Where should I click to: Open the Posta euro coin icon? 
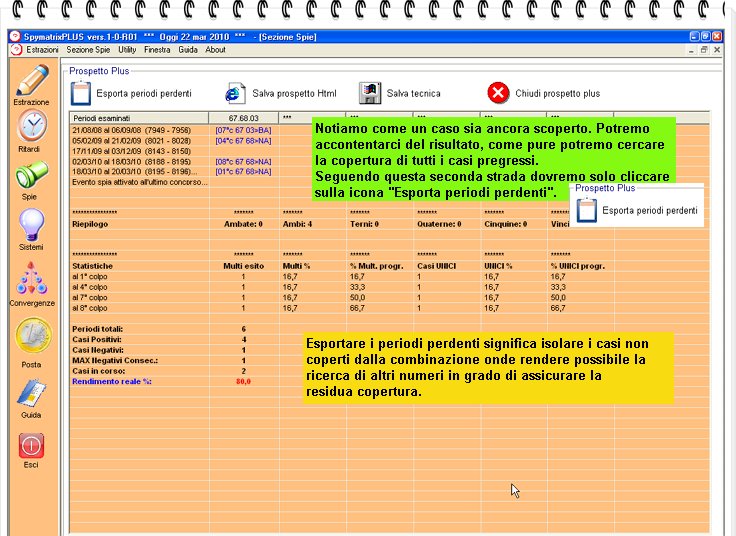(x=33, y=336)
